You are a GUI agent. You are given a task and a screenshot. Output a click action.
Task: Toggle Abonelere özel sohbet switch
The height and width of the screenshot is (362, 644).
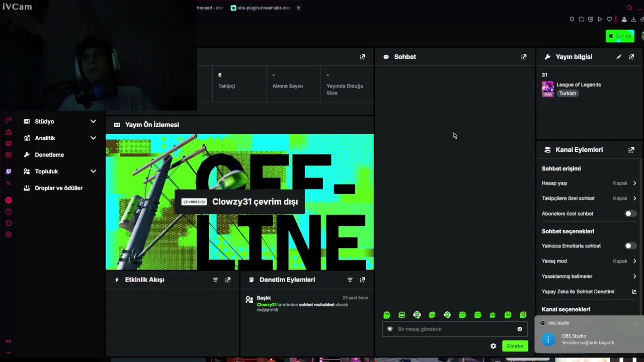630,214
